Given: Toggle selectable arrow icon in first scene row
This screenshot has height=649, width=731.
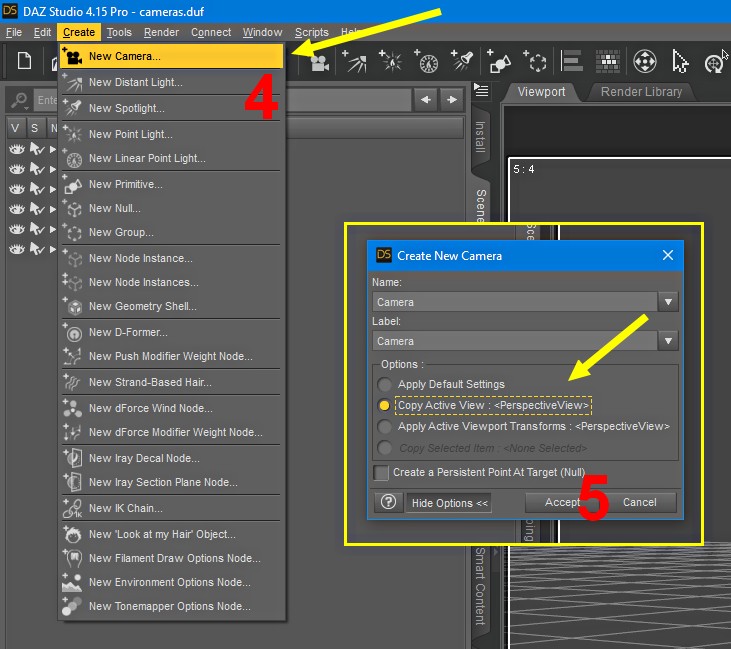Looking at the screenshot, I should pos(37,149).
